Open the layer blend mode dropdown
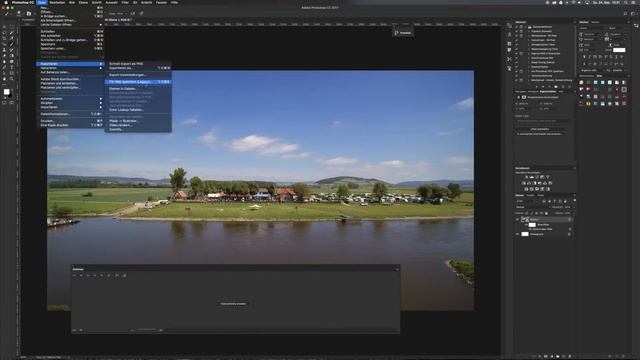This screenshot has height=360, width=640. click(x=533, y=207)
